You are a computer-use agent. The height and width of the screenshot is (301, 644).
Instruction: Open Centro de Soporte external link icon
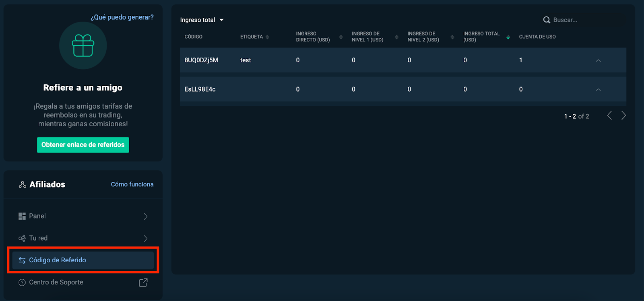[x=143, y=282]
